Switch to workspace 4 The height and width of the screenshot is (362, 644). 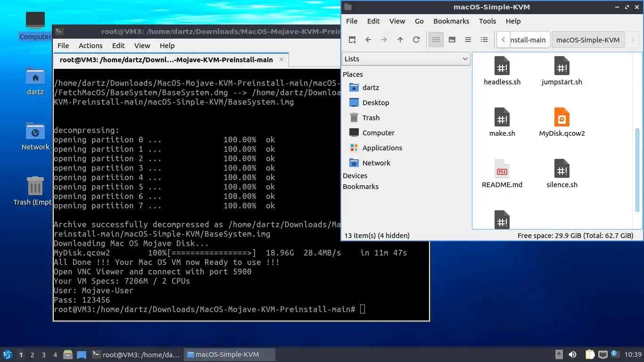tap(55, 355)
